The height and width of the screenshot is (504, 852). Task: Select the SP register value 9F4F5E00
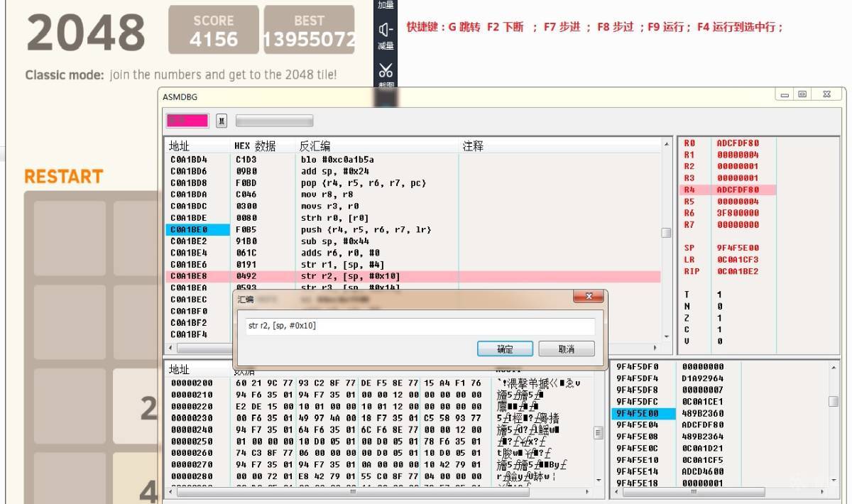click(738, 248)
